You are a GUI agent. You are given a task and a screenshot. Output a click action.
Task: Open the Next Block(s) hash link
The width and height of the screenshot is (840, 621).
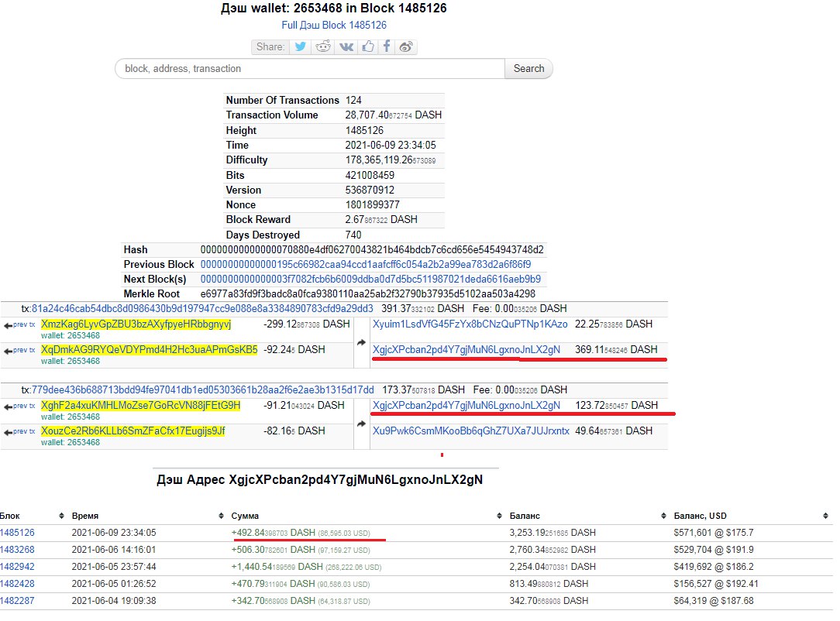(x=370, y=279)
